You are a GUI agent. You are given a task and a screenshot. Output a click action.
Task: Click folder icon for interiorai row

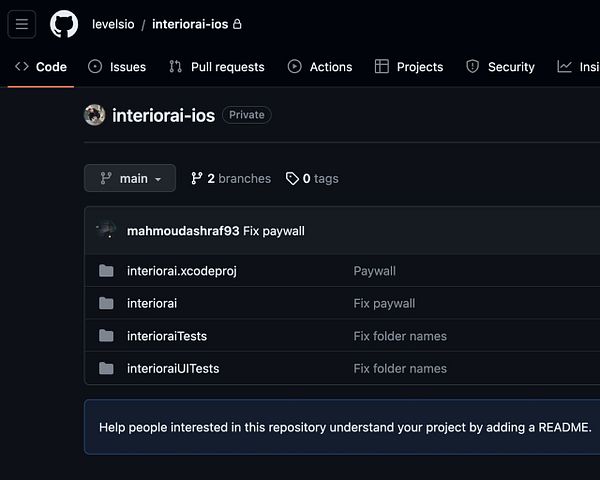(x=106, y=303)
